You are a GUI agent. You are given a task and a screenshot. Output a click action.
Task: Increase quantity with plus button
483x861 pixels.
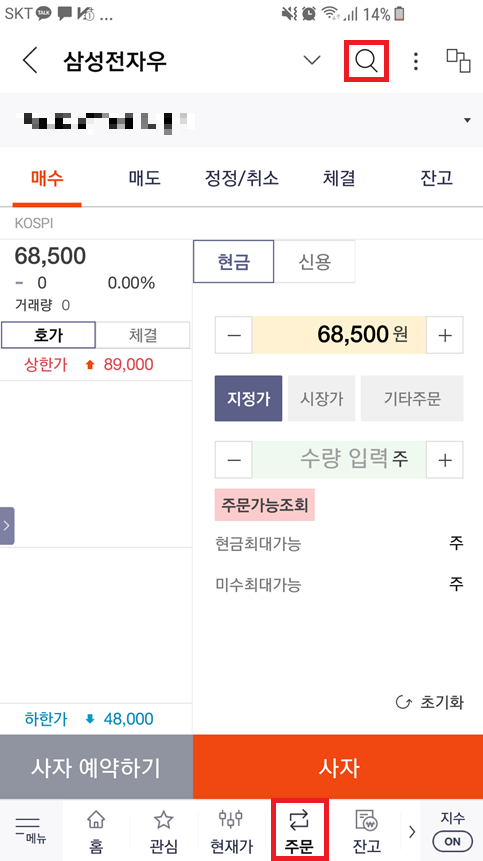tap(445, 460)
